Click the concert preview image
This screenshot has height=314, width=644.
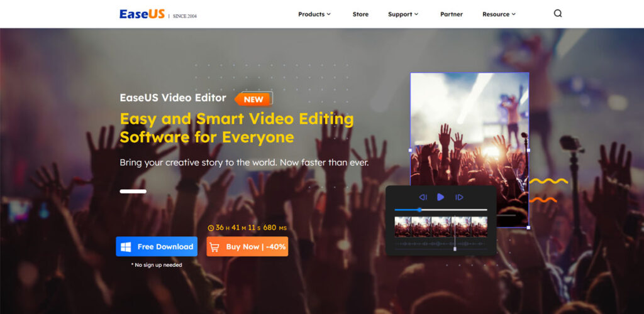(469, 150)
